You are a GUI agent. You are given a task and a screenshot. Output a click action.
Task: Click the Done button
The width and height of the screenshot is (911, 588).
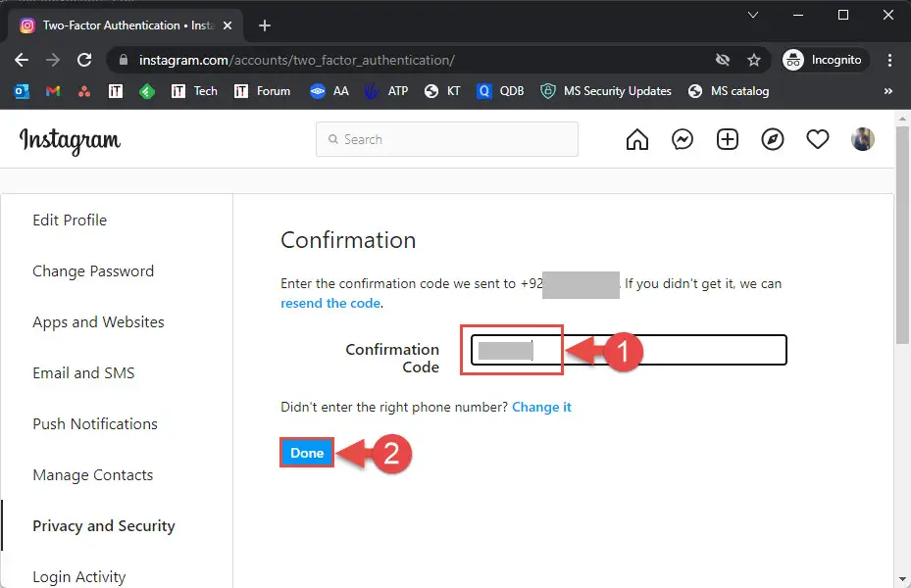coord(307,453)
